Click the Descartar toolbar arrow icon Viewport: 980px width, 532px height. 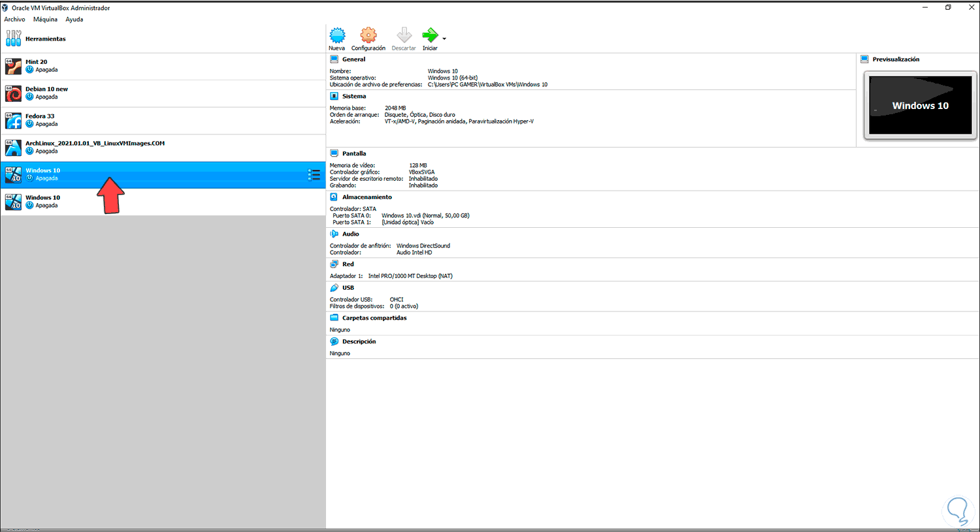pyautogui.click(x=404, y=35)
